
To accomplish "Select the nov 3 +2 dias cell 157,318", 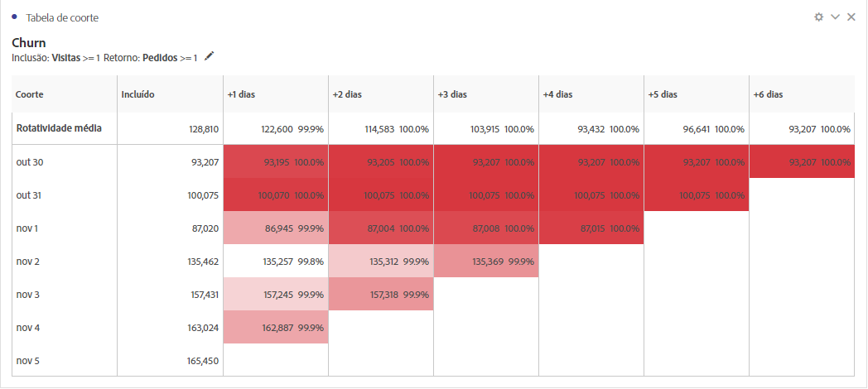I will 381,294.
